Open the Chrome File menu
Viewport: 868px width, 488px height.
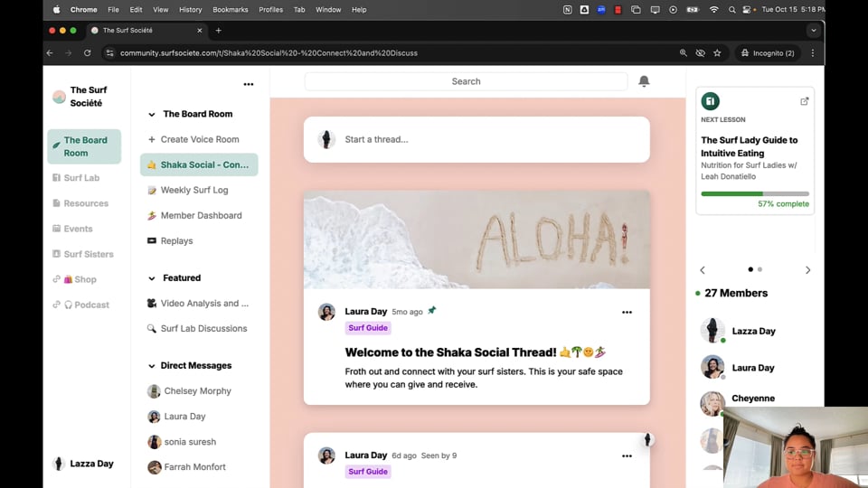click(x=113, y=9)
